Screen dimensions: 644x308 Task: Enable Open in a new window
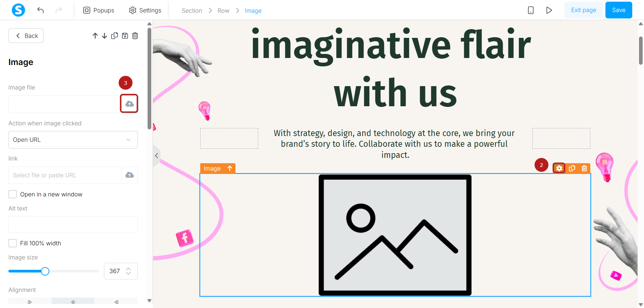tap(12, 194)
